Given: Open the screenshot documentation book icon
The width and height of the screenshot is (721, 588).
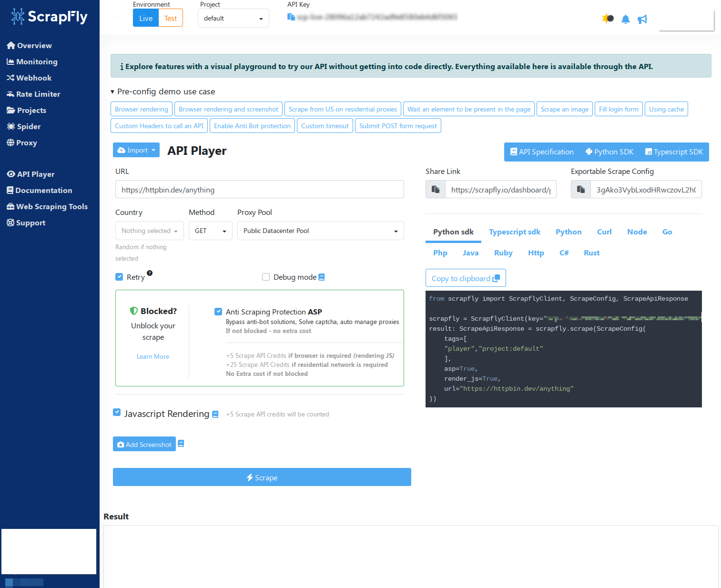Looking at the screenshot, I should tap(181, 444).
